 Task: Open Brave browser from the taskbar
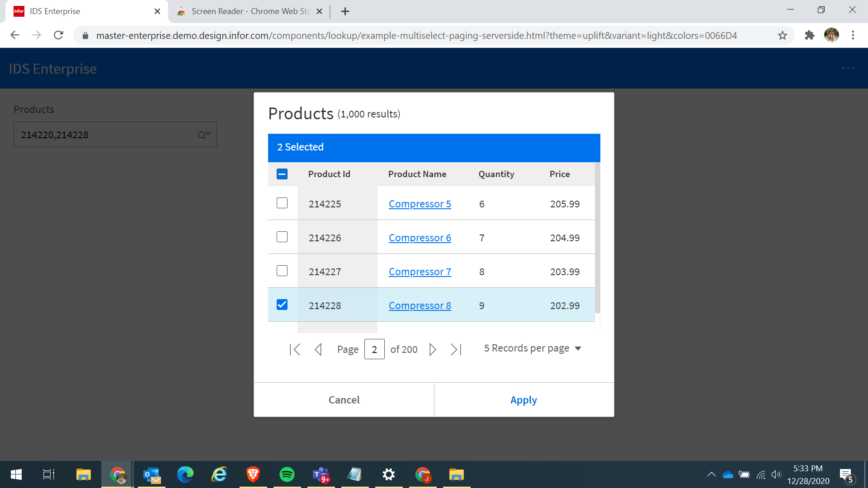click(253, 474)
